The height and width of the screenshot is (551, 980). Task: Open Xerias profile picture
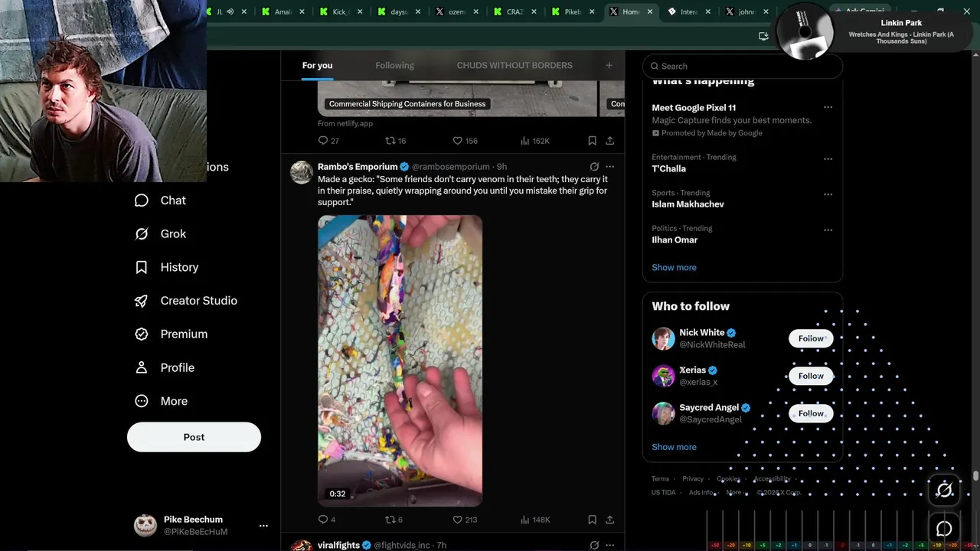[x=663, y=376]
